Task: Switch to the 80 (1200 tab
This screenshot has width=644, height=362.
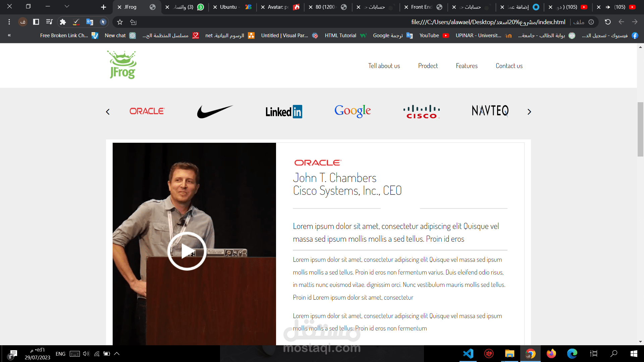Action: coord(328,7)
